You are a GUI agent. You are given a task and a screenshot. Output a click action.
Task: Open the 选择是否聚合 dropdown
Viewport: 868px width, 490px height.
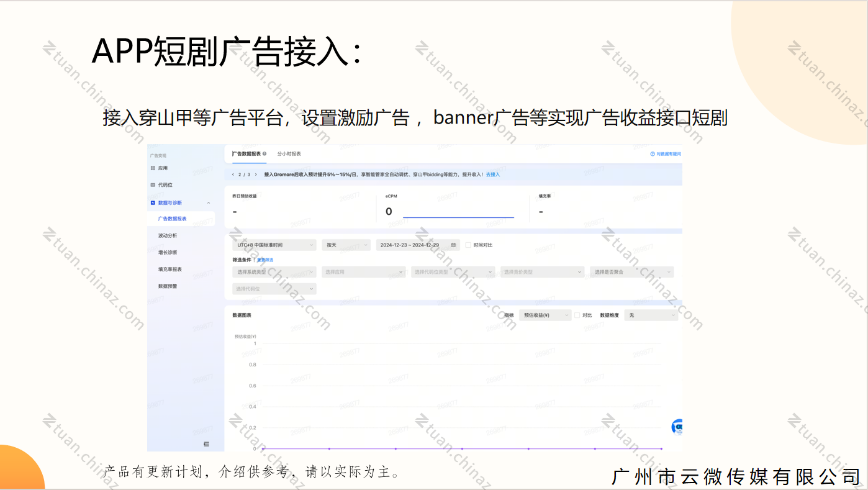[x=632, y=272]
